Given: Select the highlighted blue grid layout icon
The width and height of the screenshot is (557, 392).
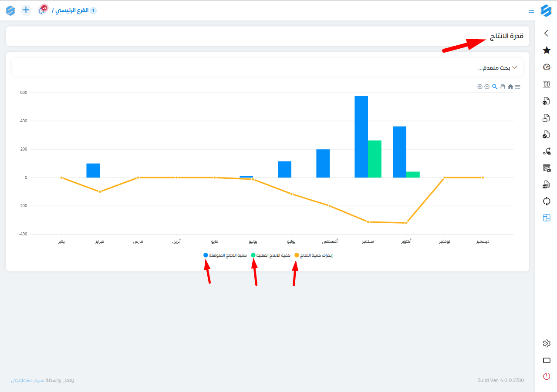Looking at the screenshot, I should coord(547,218).
